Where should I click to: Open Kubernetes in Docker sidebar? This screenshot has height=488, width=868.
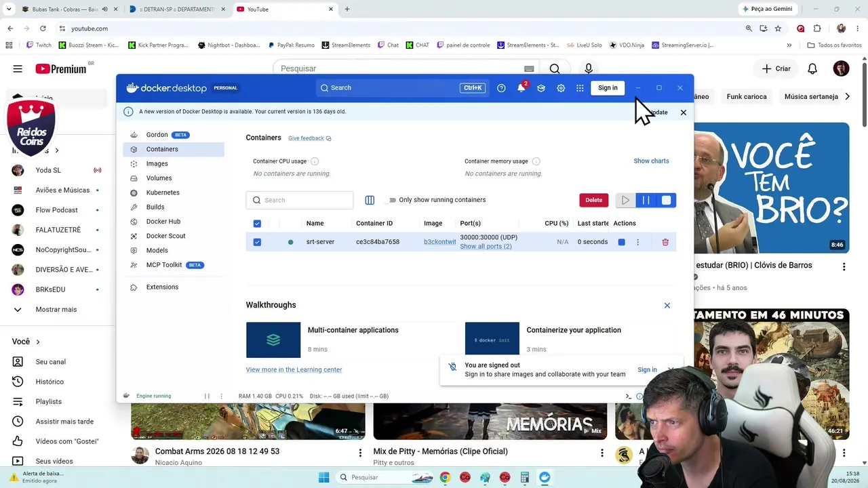pos(174,192)
